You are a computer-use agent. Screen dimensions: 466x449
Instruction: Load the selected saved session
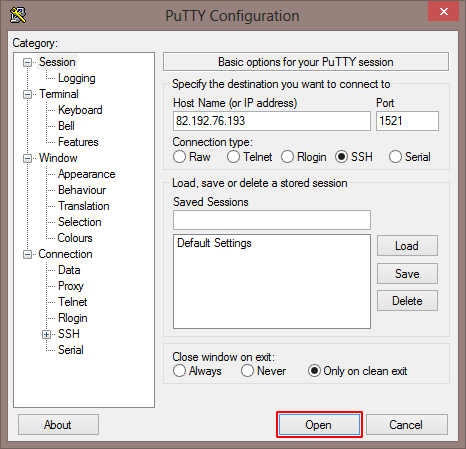(407, 246)
